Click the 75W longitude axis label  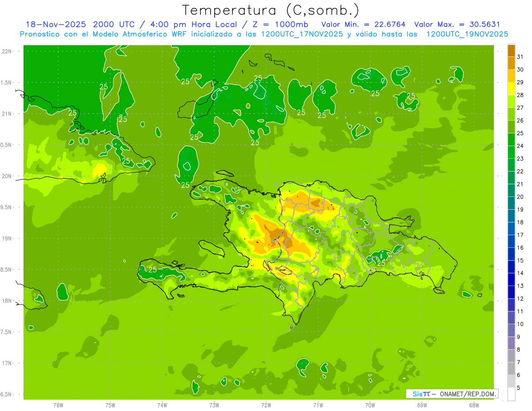(x=110, y=405)
